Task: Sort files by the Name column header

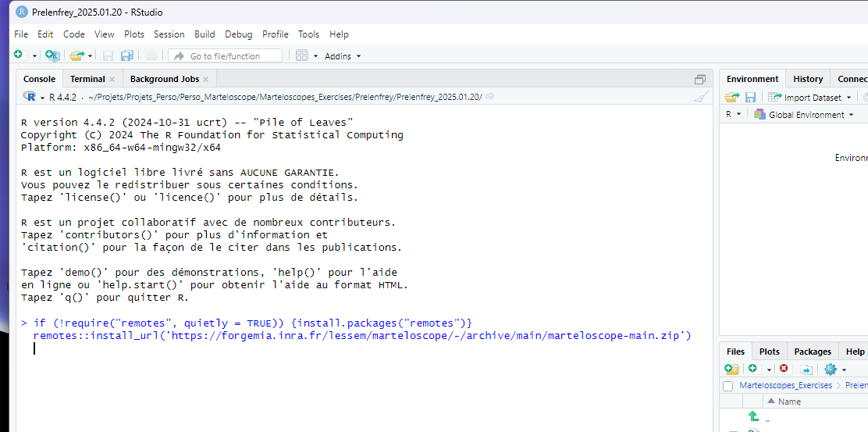Action: [789, 402]
